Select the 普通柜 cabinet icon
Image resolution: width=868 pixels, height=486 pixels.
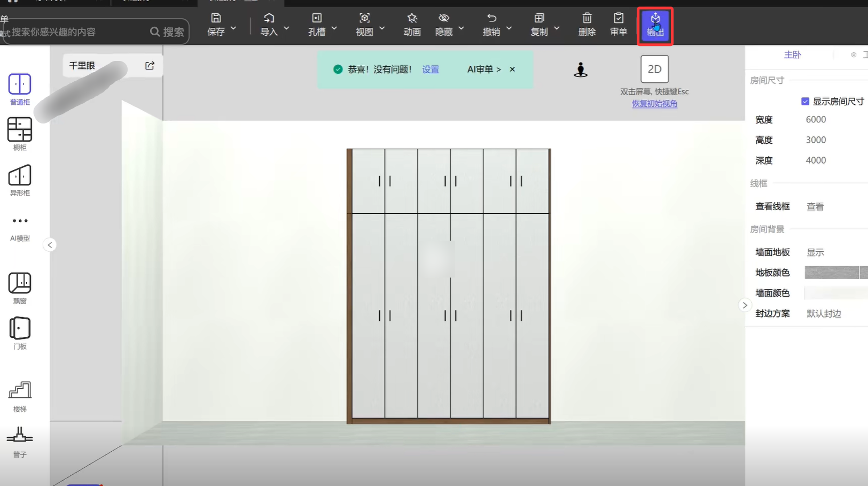click(x=20, y=84)
